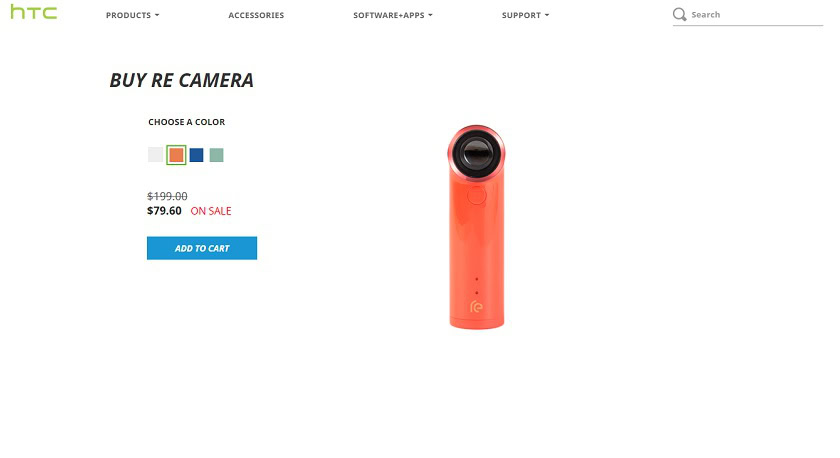The width and height of the screenshot is (840, 458).
Task: Click the black lens on the camera image
Action: point(476,153)
